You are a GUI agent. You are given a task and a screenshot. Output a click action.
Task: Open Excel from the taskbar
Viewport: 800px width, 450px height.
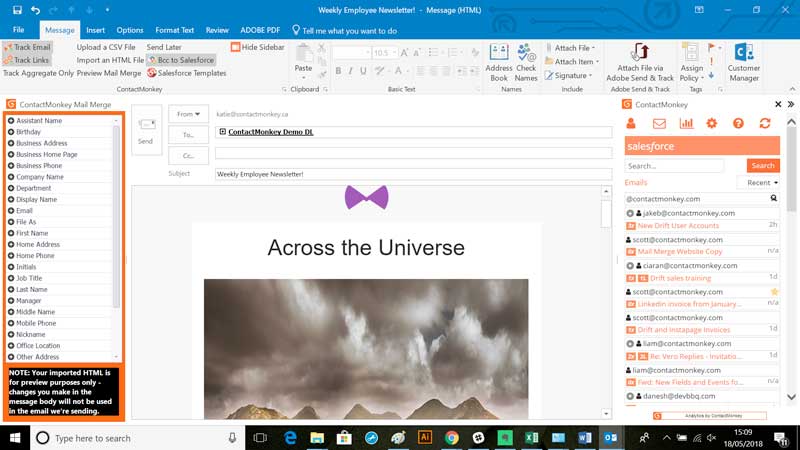(532, 438)
